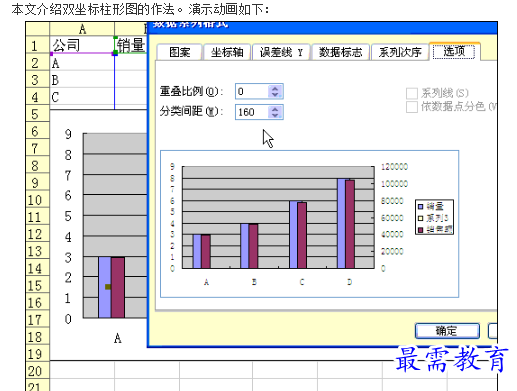Viewport: 517px width, 391px height.
Task: Select the 选项 tab
Action: tap(454, 51)
